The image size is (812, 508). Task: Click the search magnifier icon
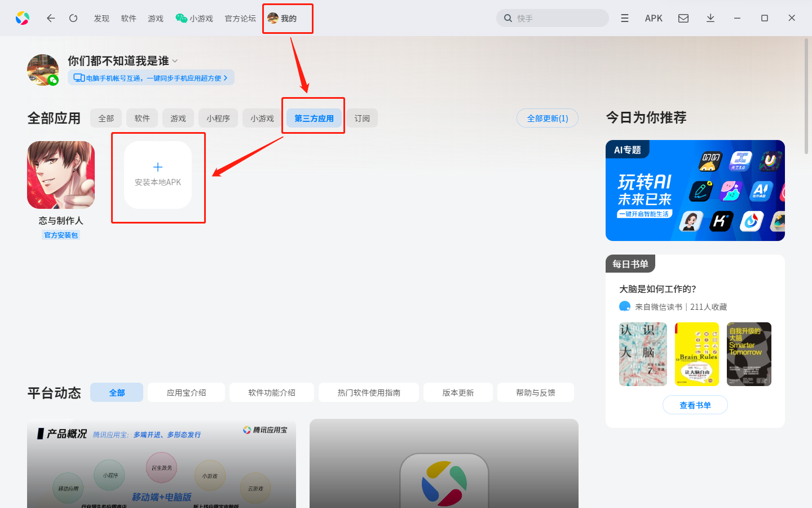click(x=507, y=17)
